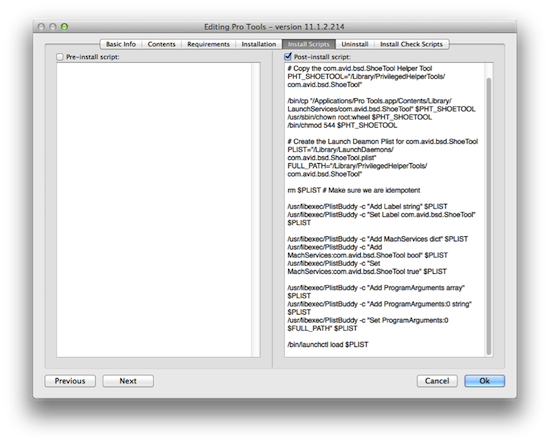This screenshot has height=444, width=550.
Task: Select the Requirements tab
Action: point(208,44)
